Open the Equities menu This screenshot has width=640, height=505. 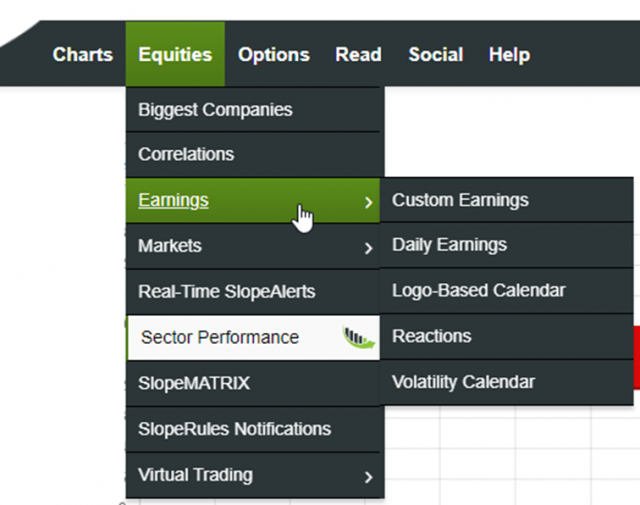175,55
